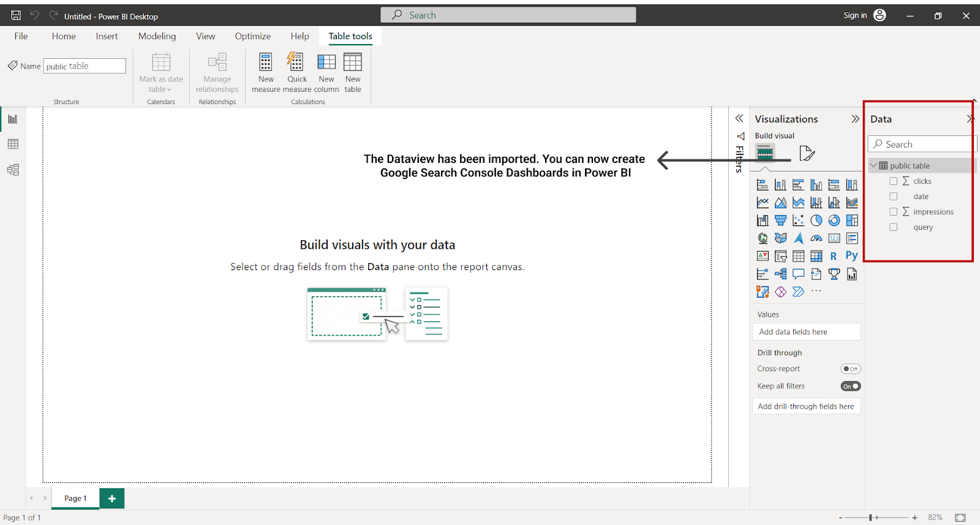This screenshot has height=525, width=980.
Task: Select the KPI visual
Action: point(763,256)
